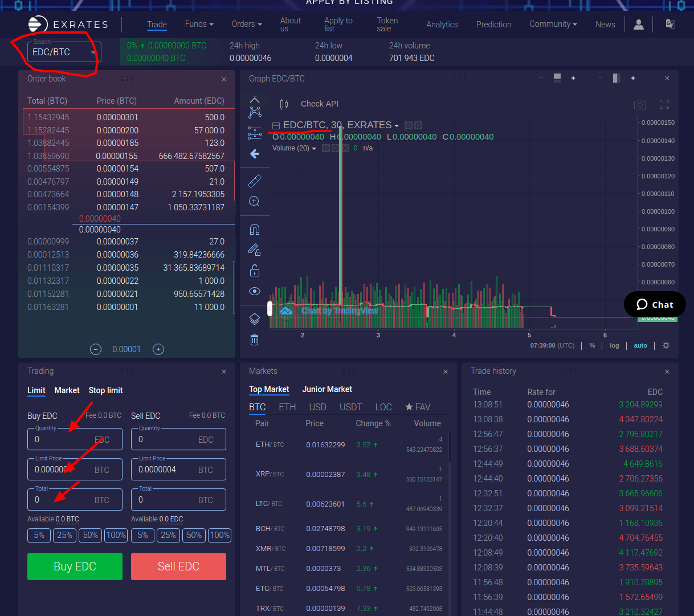The height and width of the screenshot is (616, 694).
Task: Click the Buy EDC Total field
Action: click(x=75, y=500)
